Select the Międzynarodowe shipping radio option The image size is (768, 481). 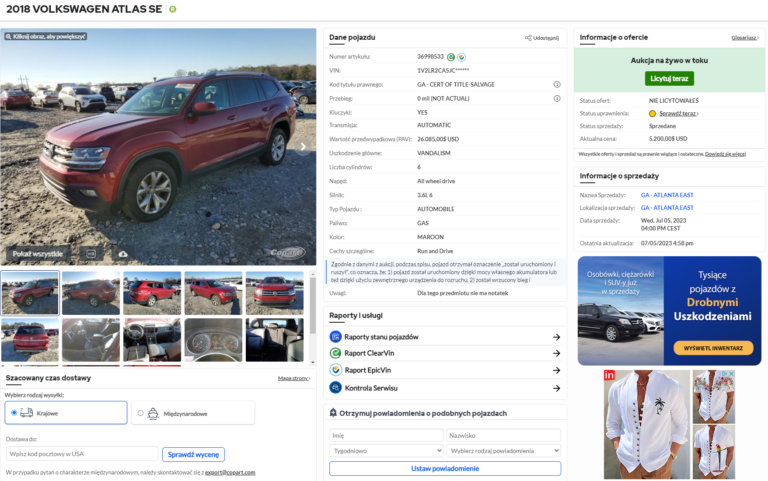coord(140,412)
